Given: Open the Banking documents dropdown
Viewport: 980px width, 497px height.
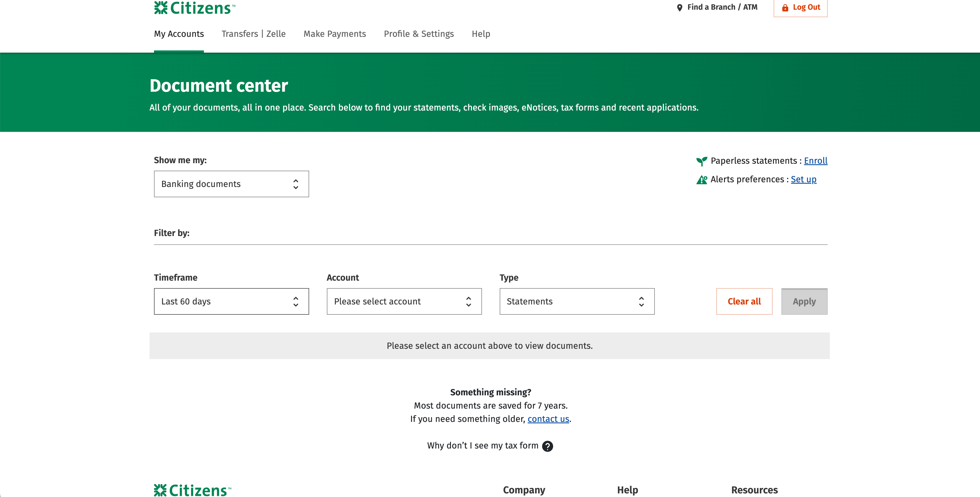Looking at the screenshot, I should pos(231,184).
